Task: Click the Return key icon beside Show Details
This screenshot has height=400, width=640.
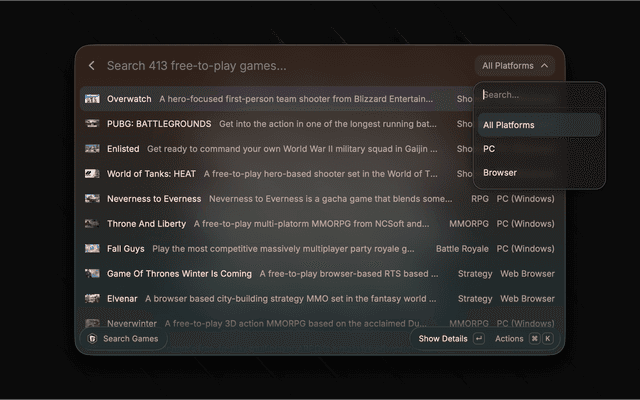Action: [479, 338]
